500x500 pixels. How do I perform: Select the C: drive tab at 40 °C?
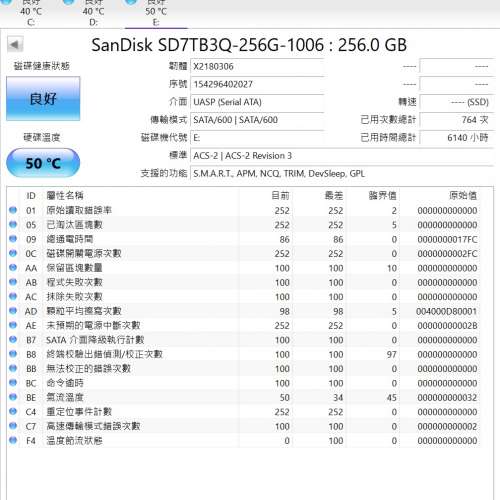coord(31,13)
